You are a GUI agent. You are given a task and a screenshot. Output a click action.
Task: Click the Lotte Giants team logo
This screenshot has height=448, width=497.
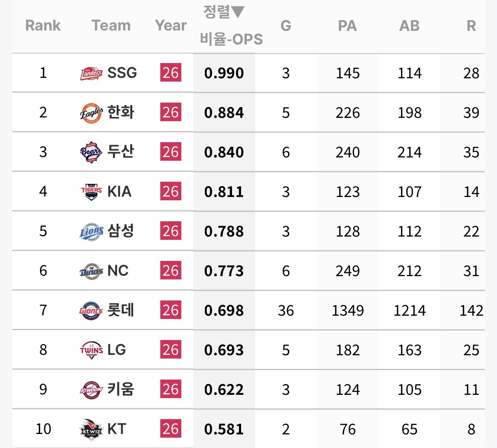point(91,310)
